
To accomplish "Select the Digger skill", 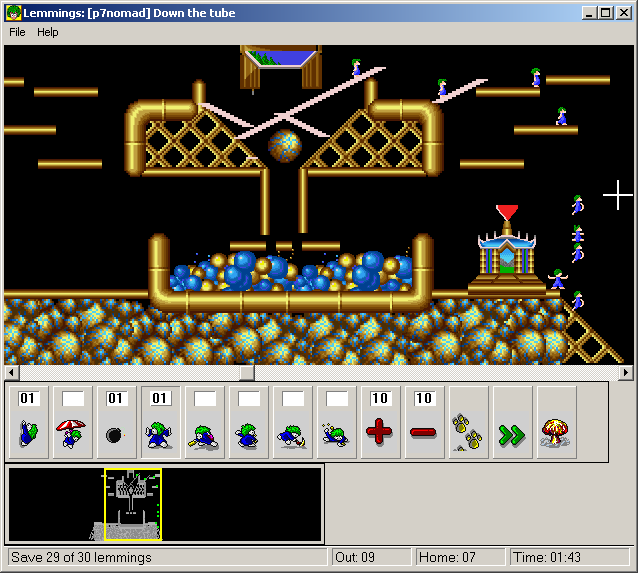I will 336,422.
